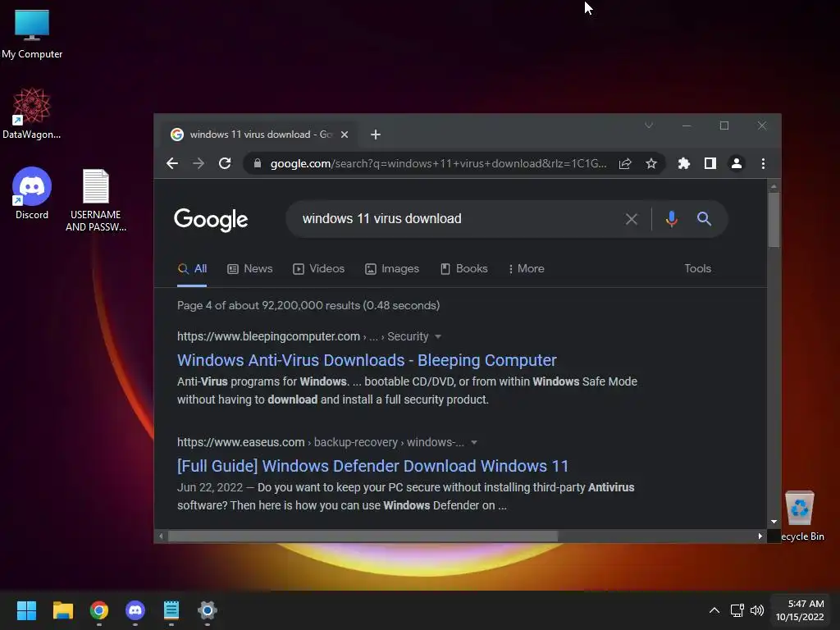Open the network status tray icon

(x=737, y=610)
